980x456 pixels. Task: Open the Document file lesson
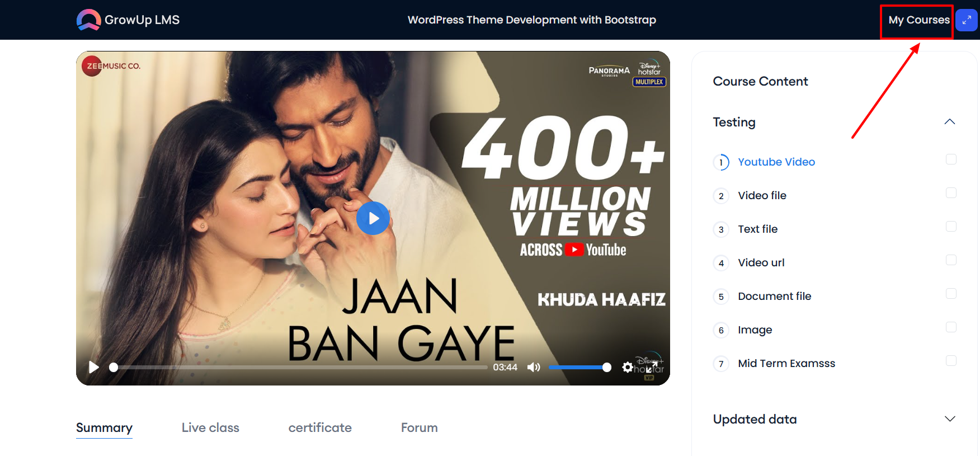[x=774, y=297]
